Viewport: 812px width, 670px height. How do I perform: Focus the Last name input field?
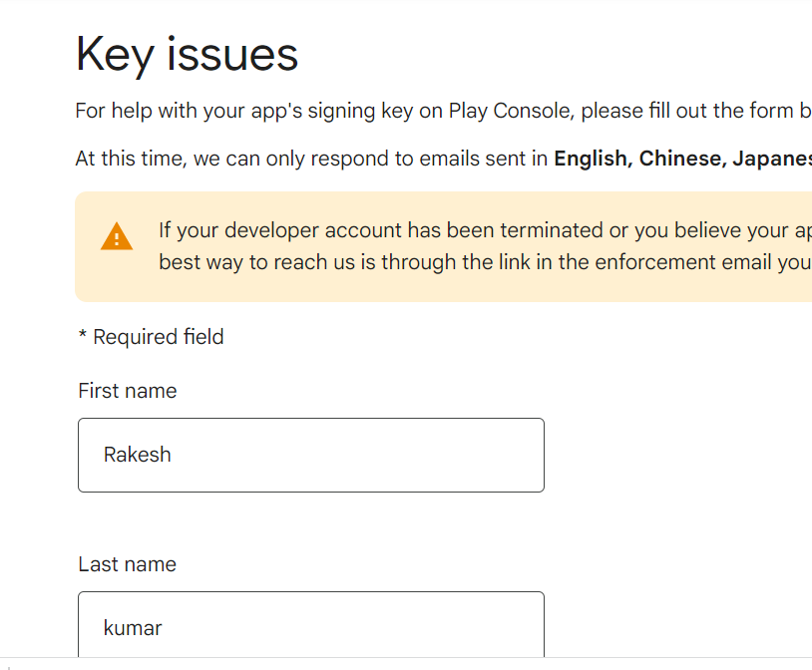tap(311, 625)
